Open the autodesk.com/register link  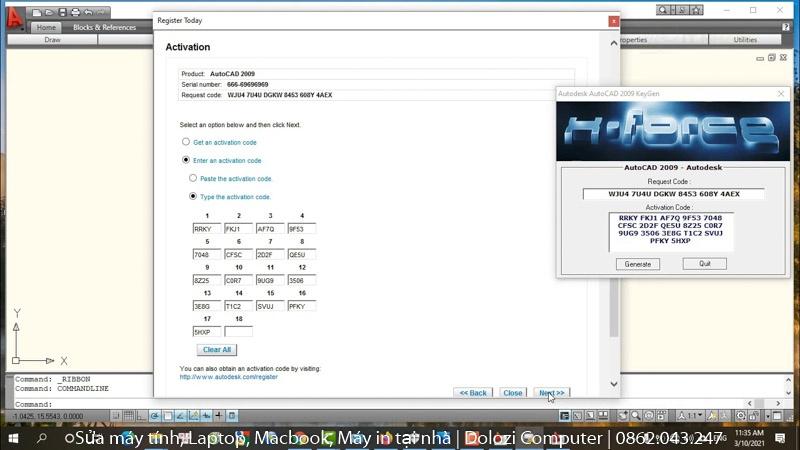pos(229,377)
